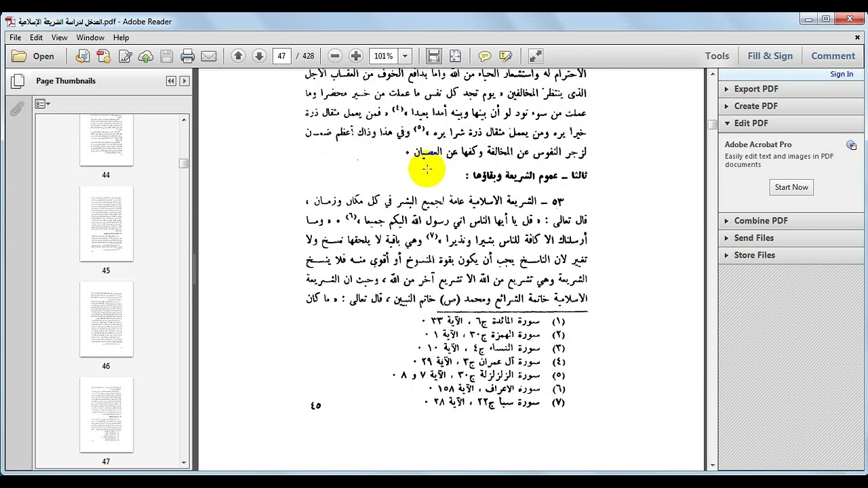Open the Fill & Sign pane

[x=770, y=56]
